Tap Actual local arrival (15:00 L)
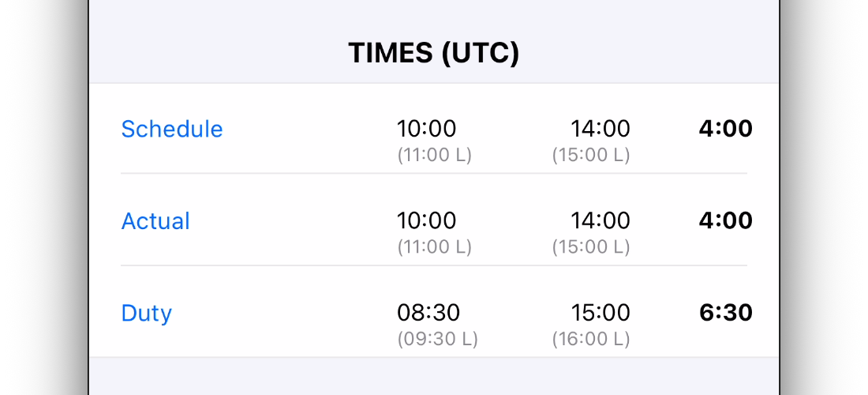 pos(591,247)
